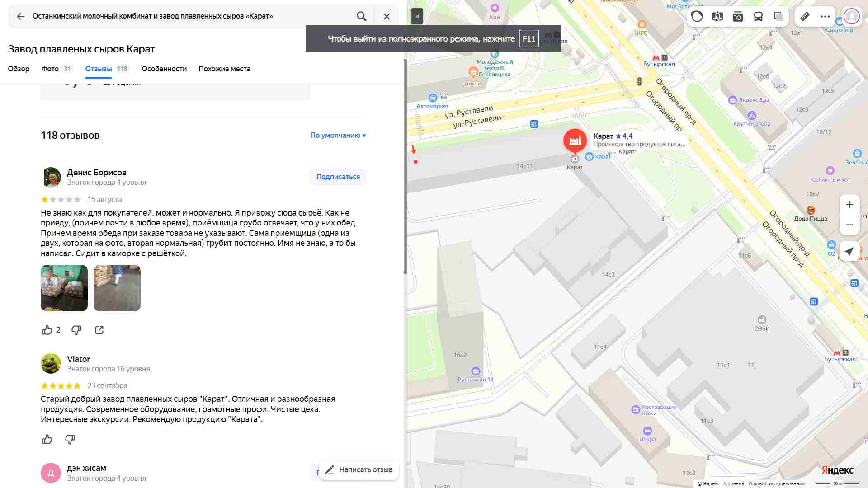Go back using the arrow in search bar
868x488 pixels.
(x=20, y=16)
